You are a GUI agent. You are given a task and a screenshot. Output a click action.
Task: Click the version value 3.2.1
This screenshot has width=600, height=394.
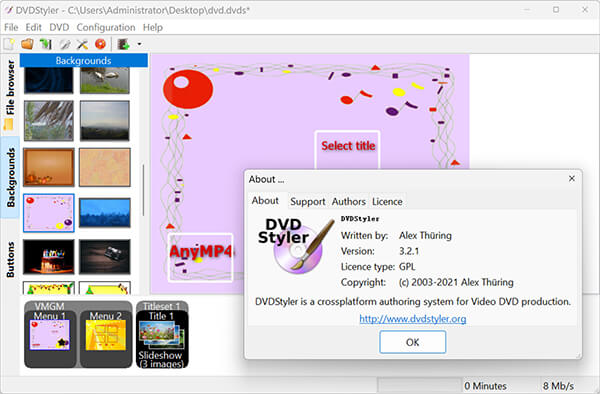409,251
